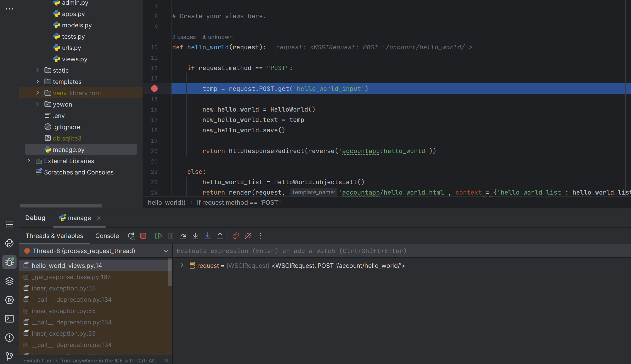Open the Terminal tool window

(9, 319)
